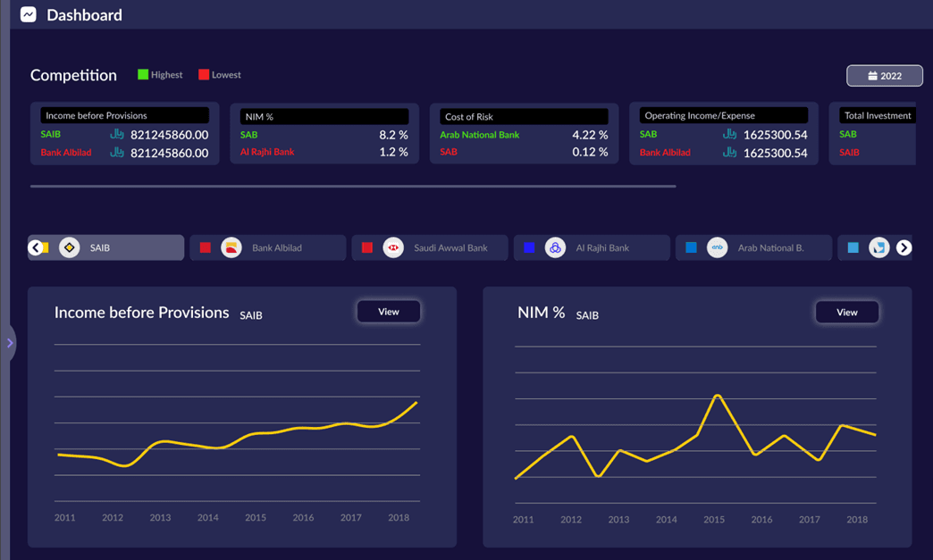Open the 2022 year selector

coord(884,76)
